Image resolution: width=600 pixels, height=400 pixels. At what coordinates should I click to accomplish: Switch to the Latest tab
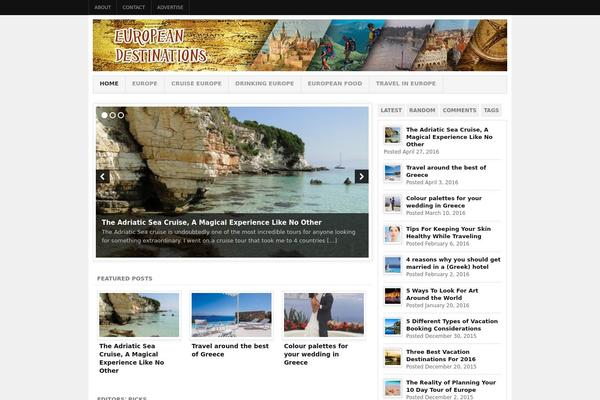(391, 110)
